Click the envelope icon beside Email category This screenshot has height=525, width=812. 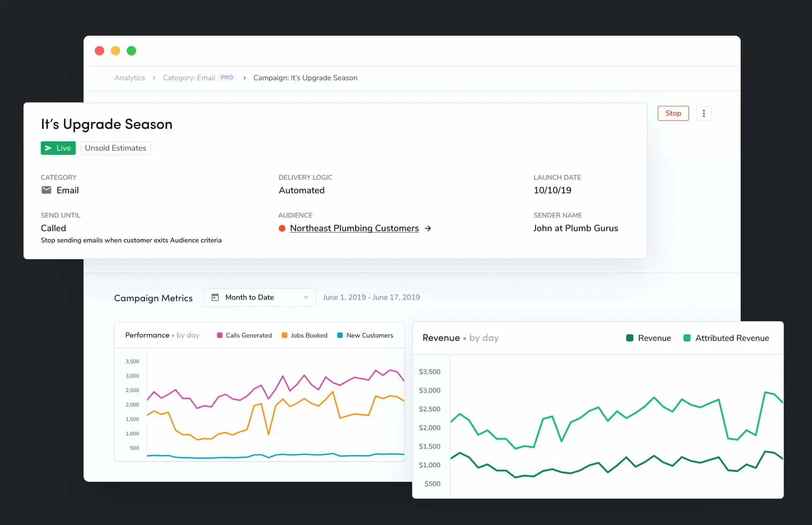(46, 190)
